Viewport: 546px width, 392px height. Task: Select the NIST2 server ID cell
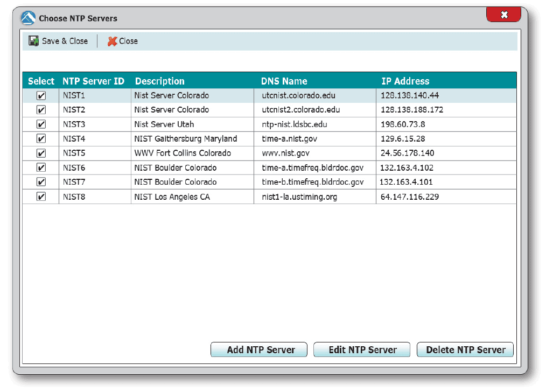[74, 110]
